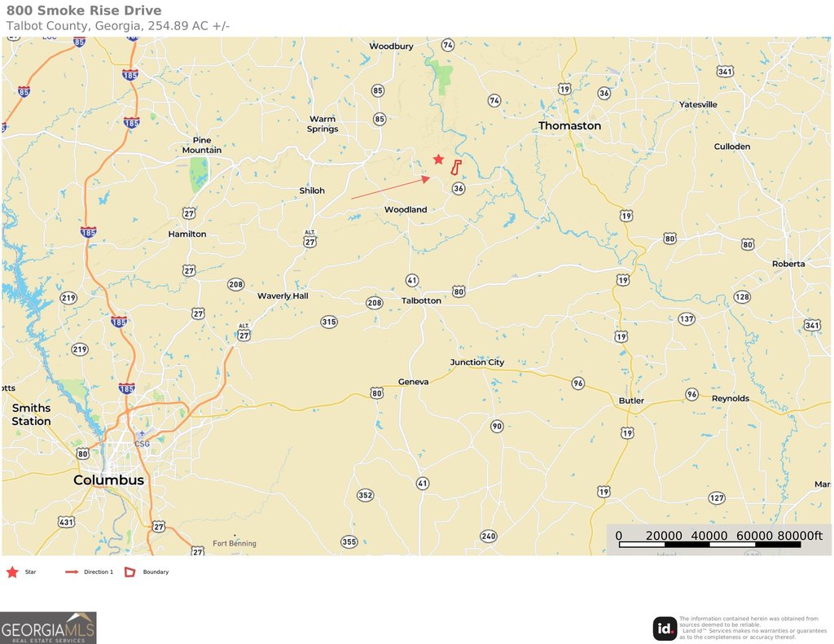Click the Direction 1 legend arrow icon
Image resolution: width=834 pixels, height=644 pixels.
point(72,572)
